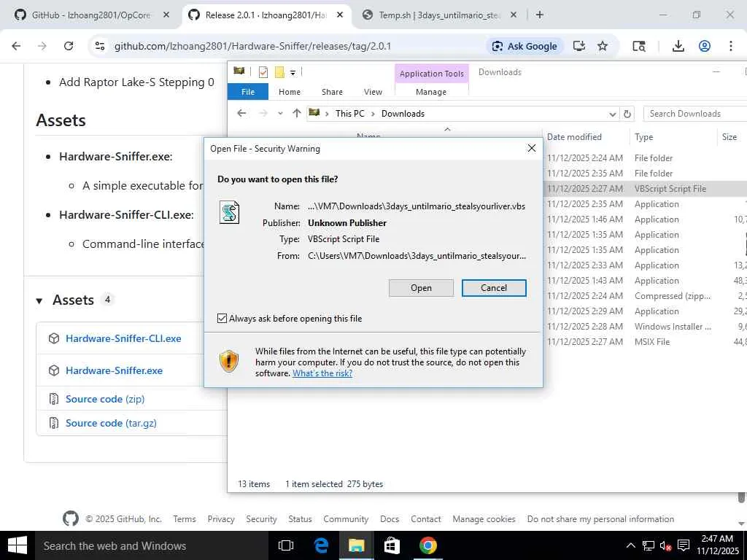
Task: Open Chrome downloads icon
Action: 678,46
